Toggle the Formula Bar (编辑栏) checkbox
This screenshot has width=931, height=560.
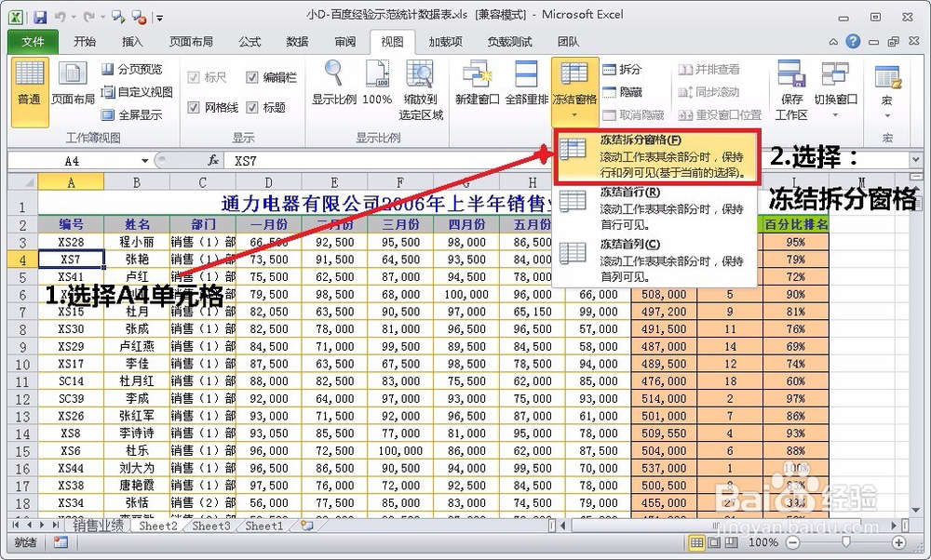pos(251,77)
